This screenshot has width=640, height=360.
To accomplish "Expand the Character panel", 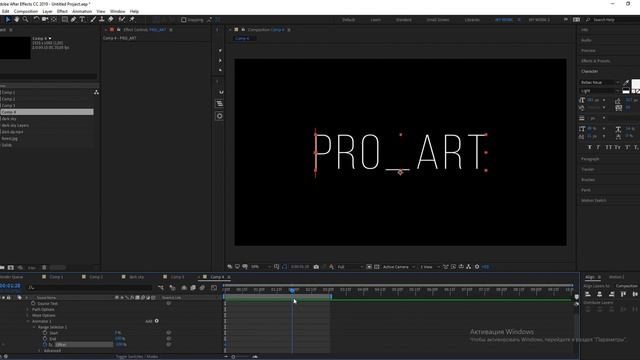I will 589,71.
